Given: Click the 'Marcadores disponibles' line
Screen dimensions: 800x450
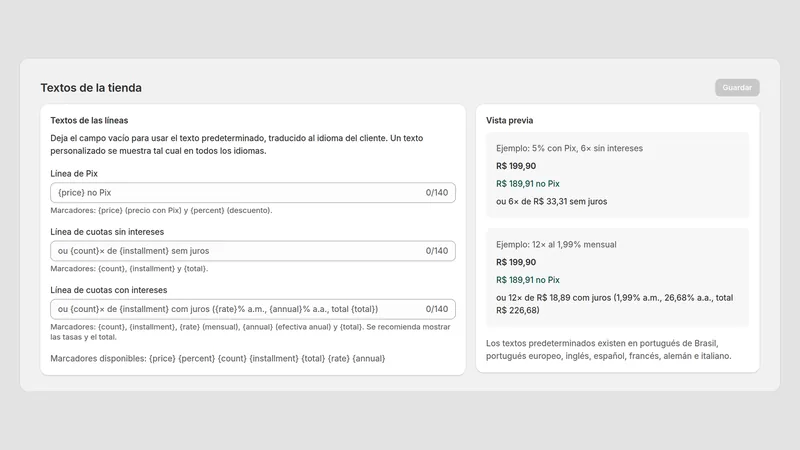Looking at the screenshot, I should click(x=218, y=359).
